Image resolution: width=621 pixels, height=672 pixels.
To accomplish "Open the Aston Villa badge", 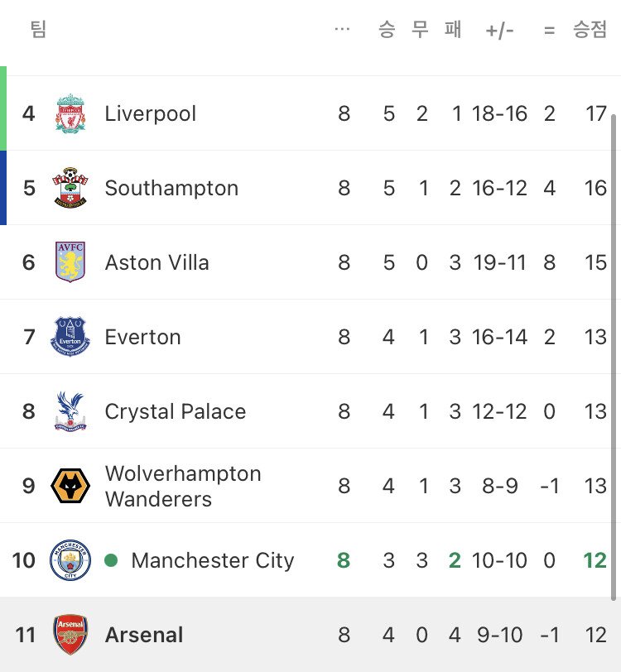I will click(70, 262).
